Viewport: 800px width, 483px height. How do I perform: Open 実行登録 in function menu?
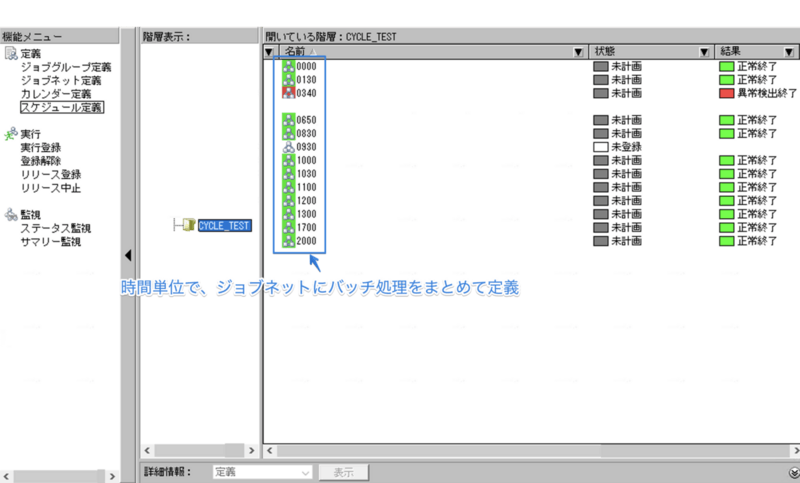pyautogui.click(x=41, y=148)
